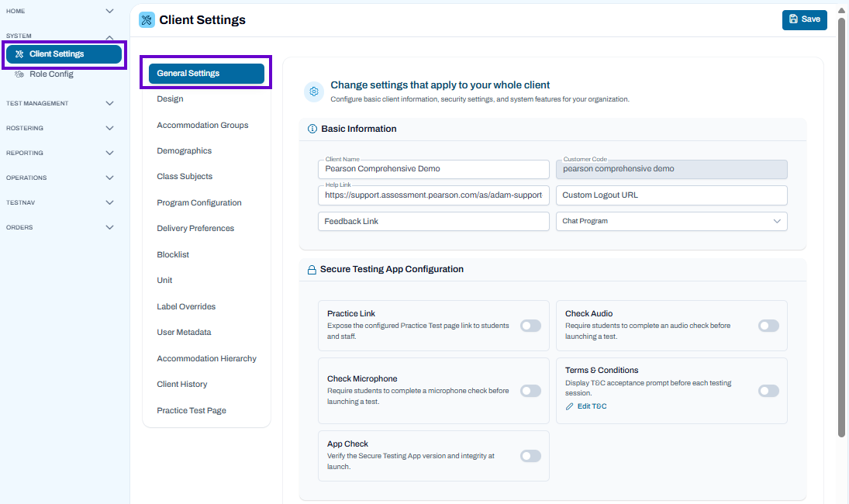Screen dimensions: 849x504
Task: Click the Client Settings page header icon
Action: pos(147,20)
